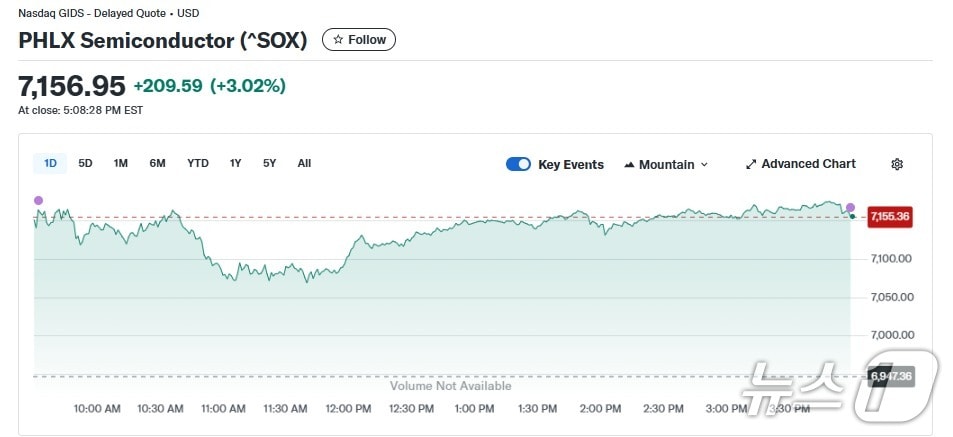
Task: Switch to the 5D time range
Action: click(85, 163)
